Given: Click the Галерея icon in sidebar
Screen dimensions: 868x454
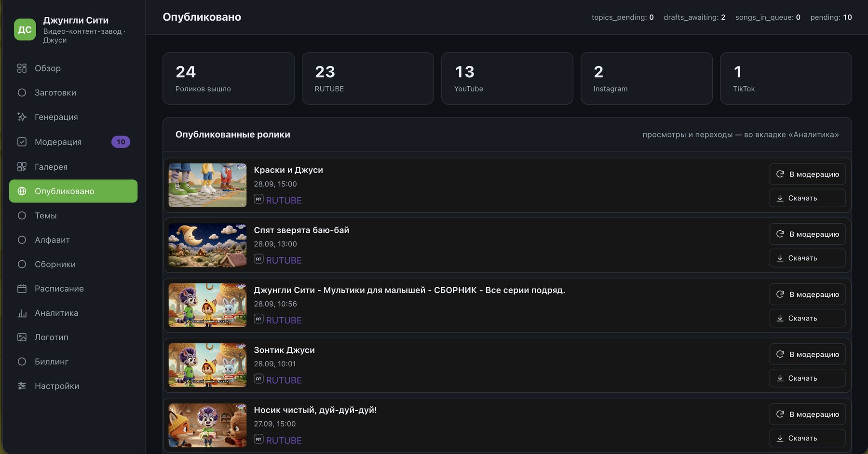Looking at the screenshot, I should 22,167.
